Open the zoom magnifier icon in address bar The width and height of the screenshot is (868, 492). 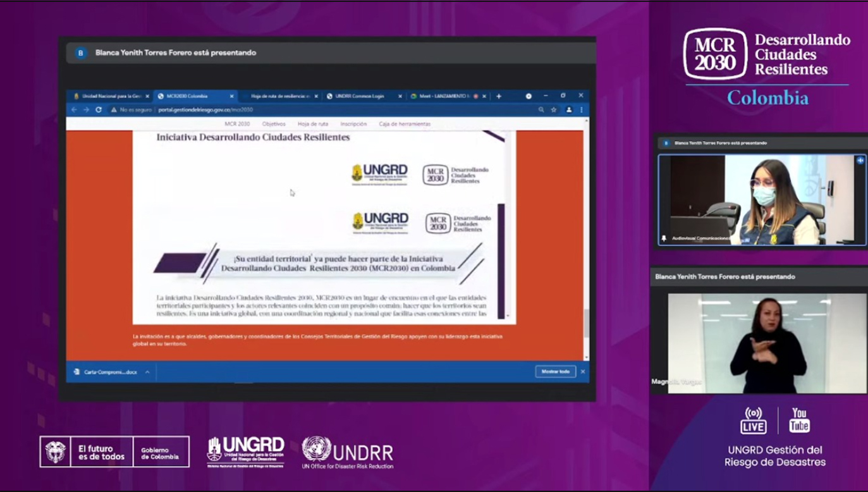pos(541,109)
